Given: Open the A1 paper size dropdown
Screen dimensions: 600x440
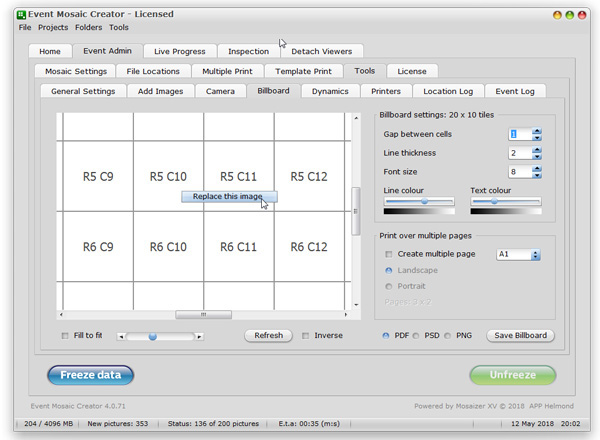Looking at the screenshot, I should click(x=518, y=254).
